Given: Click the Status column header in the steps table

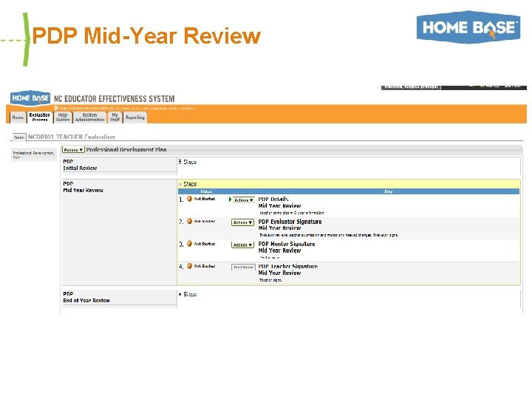Looking at the screenshot, I should [206, 191].
